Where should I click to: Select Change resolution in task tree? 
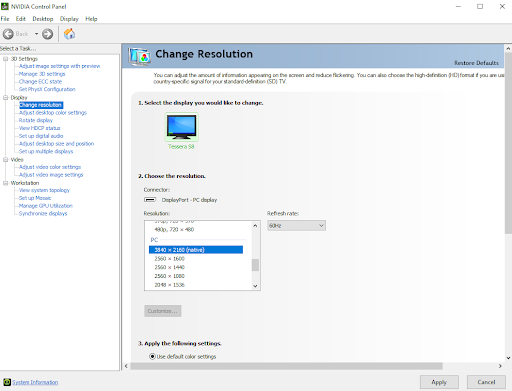tap(41, 105)
